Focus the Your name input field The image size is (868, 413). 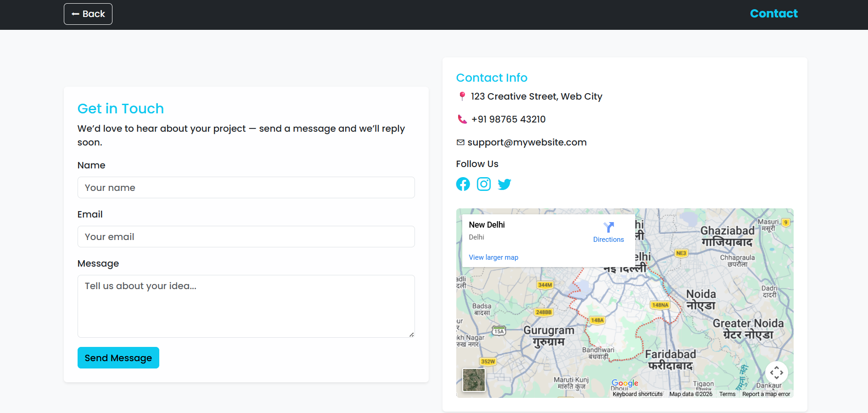[246, 188]
